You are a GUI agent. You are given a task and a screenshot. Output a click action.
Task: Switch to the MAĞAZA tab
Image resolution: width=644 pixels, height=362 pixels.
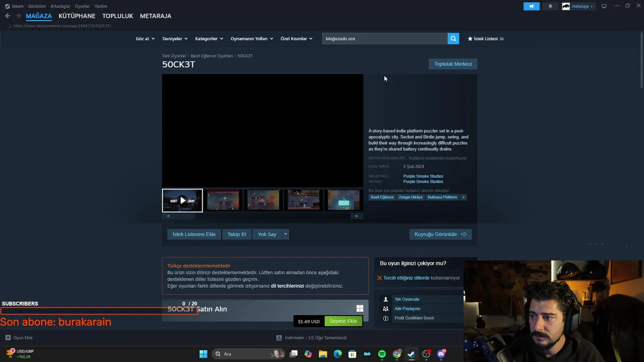[x=39, y=16]
